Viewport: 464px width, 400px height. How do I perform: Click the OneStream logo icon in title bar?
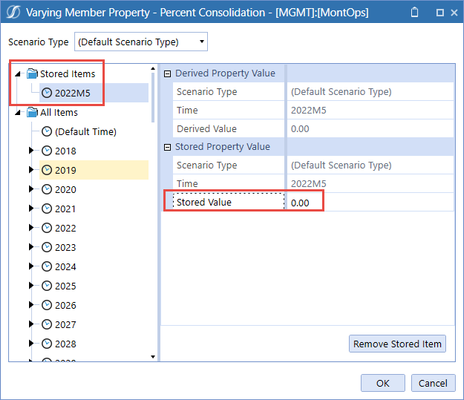coord(13,12)
